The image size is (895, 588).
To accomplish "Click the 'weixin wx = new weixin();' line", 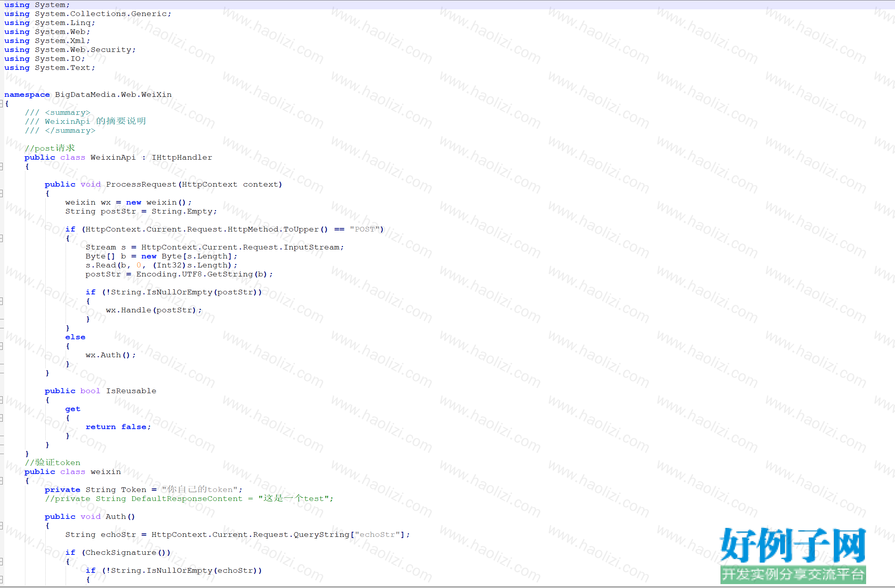I will [128, 202].
